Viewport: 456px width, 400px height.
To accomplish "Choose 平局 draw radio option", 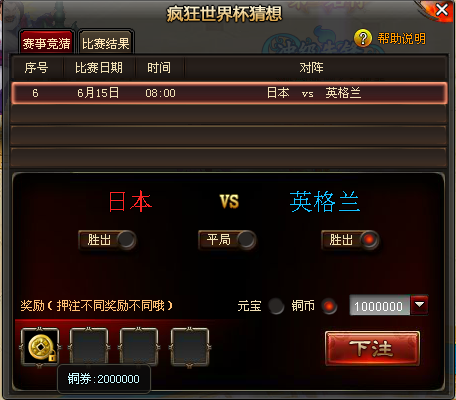I will click(246, 240).
